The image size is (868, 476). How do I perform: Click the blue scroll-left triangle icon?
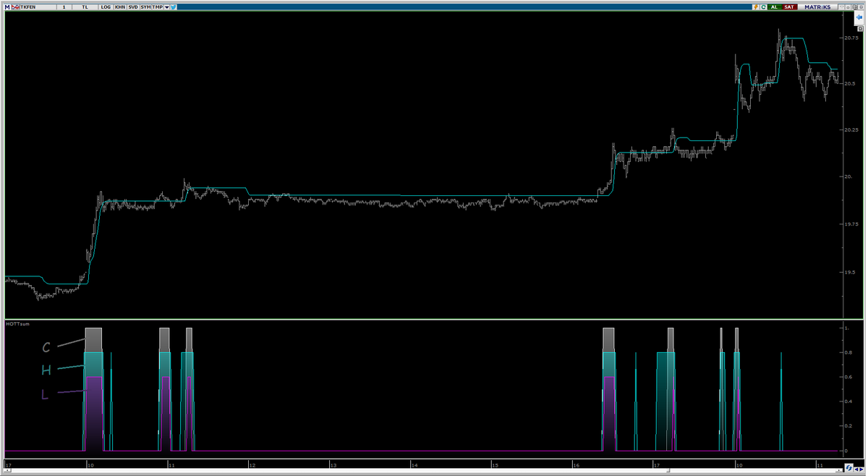pos(856,469)
